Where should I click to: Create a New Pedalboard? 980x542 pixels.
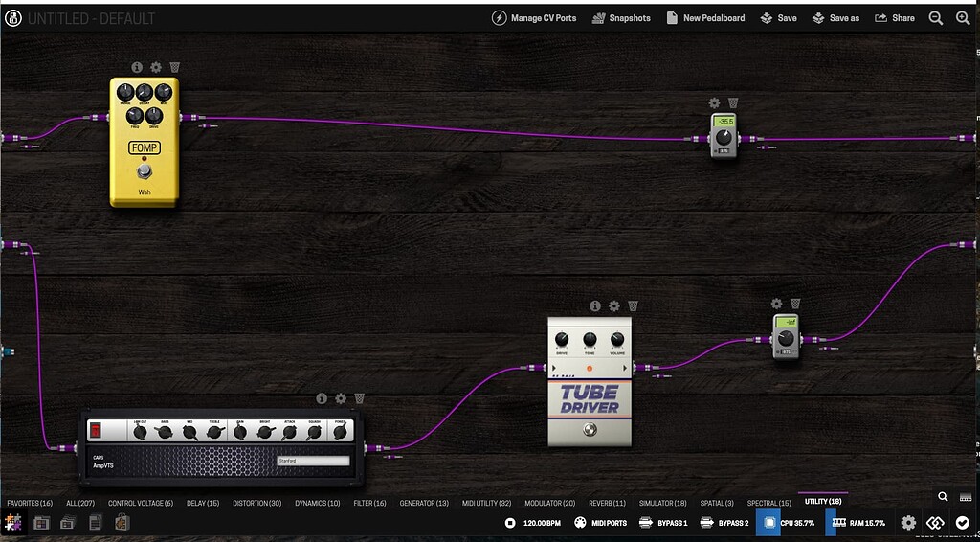705,18
